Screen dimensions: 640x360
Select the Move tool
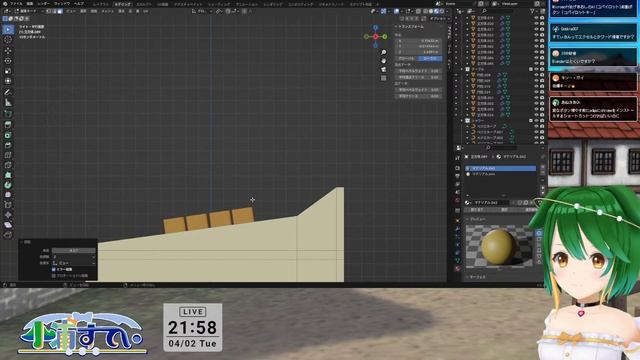(8, 51)
